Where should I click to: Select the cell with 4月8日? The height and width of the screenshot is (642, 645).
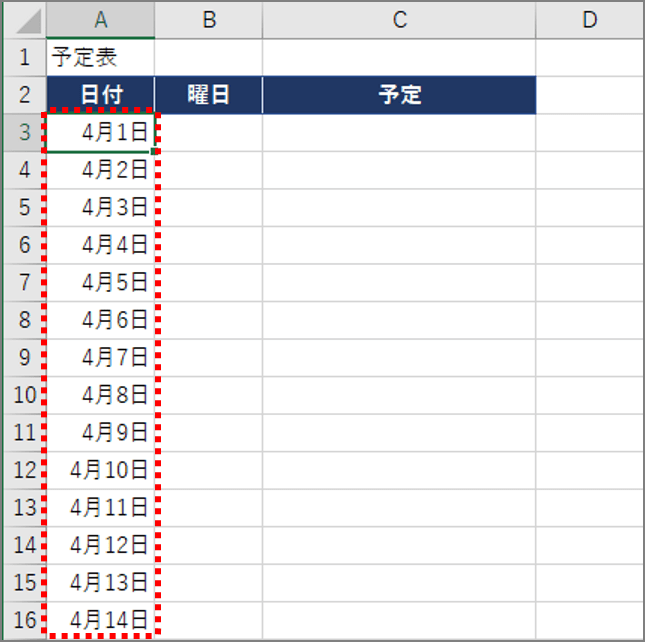click(101, 395)
